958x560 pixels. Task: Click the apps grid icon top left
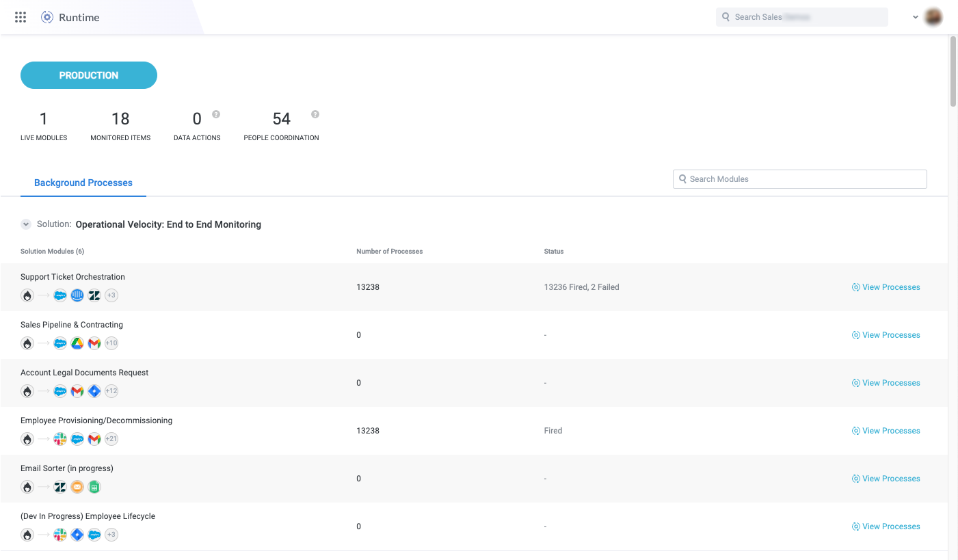tap(20, 16)
